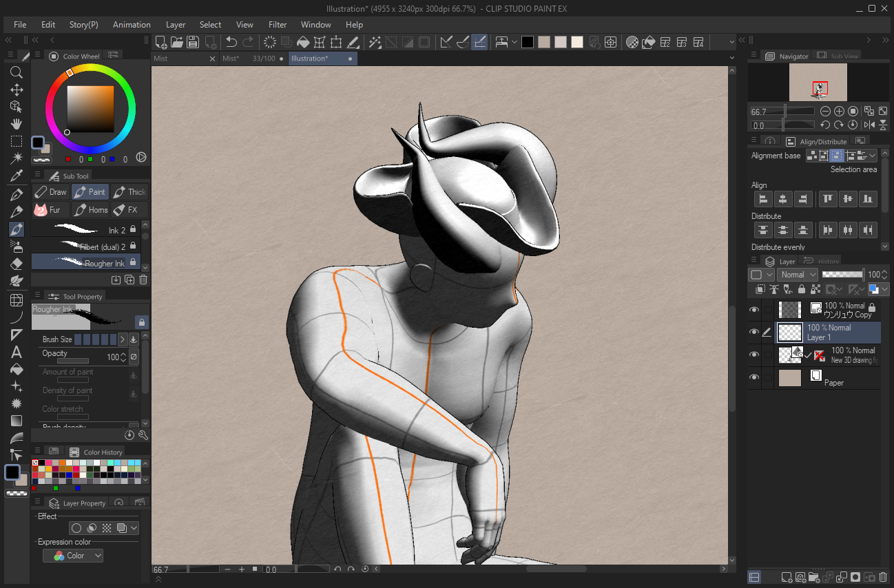Open the Animation menu
The image size is (894, 588).
(132, 25)
